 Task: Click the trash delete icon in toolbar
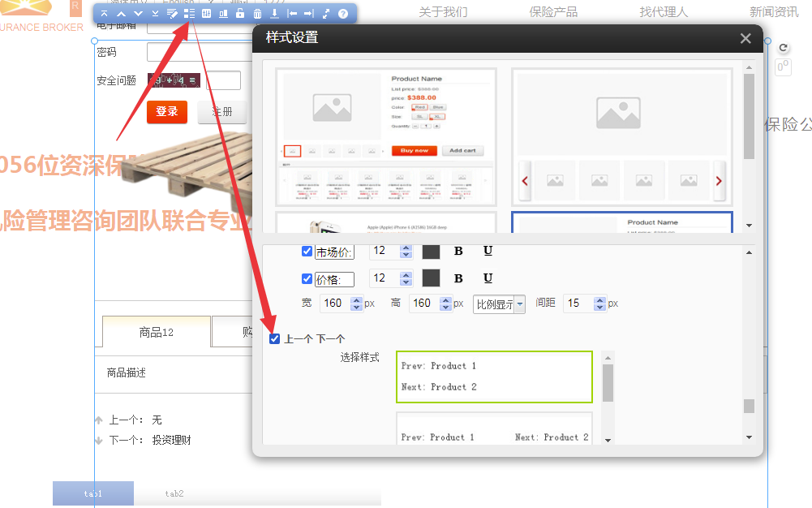257,14
